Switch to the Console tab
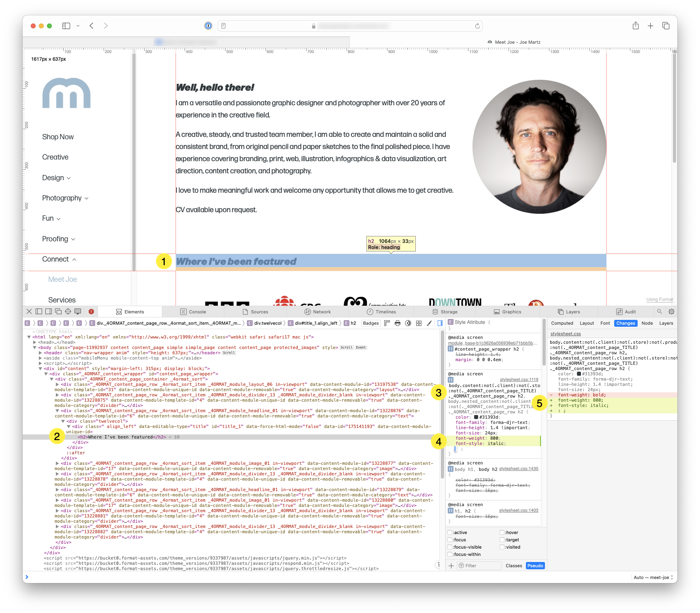Image resolution: width=700 pixels, height=613 pixels. click(x=193, y=312)
